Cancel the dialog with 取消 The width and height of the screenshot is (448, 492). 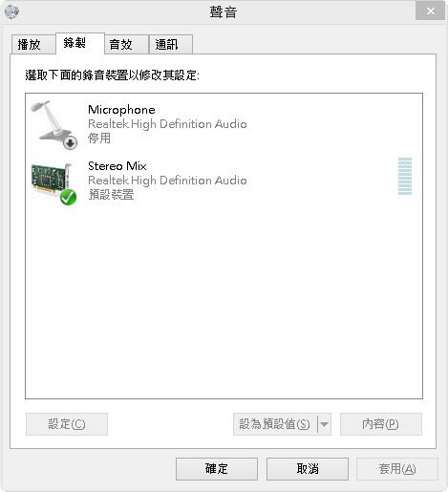coord(308,469)
